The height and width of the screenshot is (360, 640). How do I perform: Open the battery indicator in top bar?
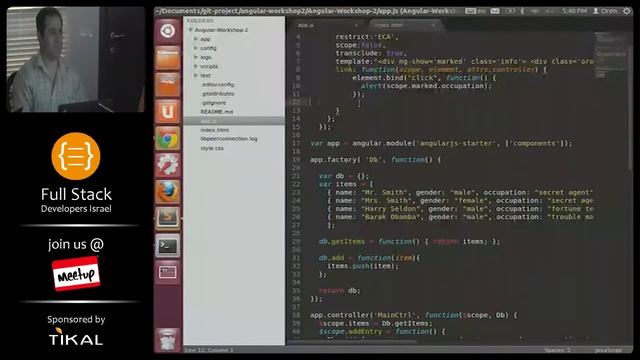[x=510, y=11]
